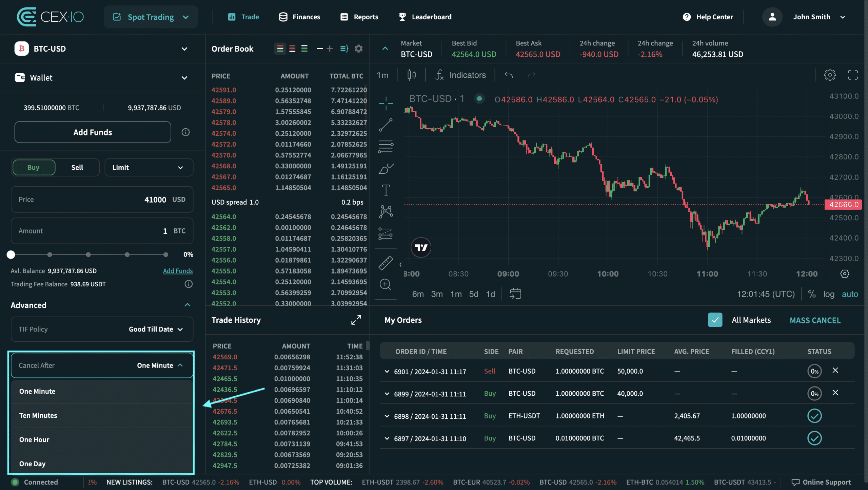This screenshot has width=868, height=490.
Task: Select the brush drawing tool
Action: [386, 168]
